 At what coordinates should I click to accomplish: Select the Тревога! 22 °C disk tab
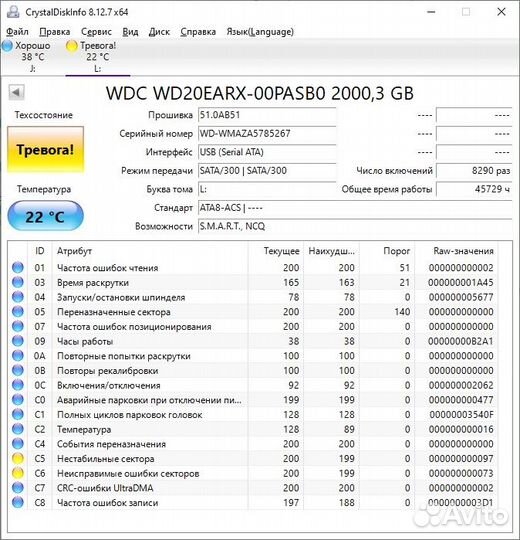point(97,57)
